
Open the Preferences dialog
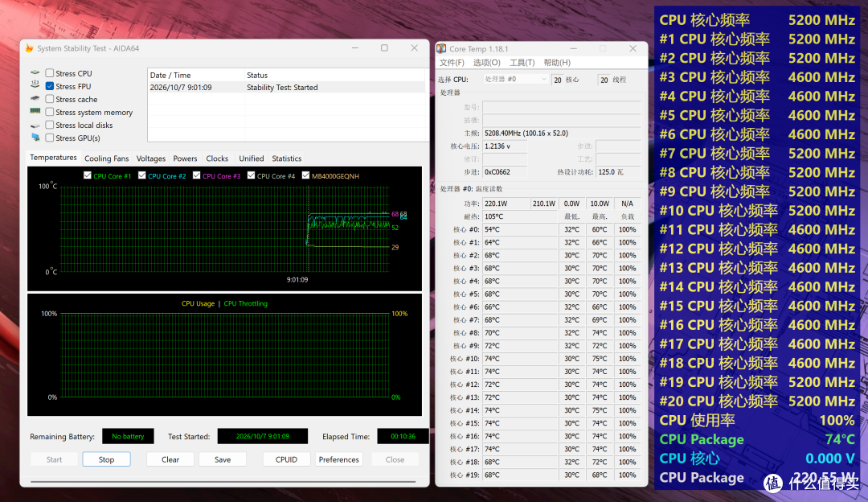(339, 459)
